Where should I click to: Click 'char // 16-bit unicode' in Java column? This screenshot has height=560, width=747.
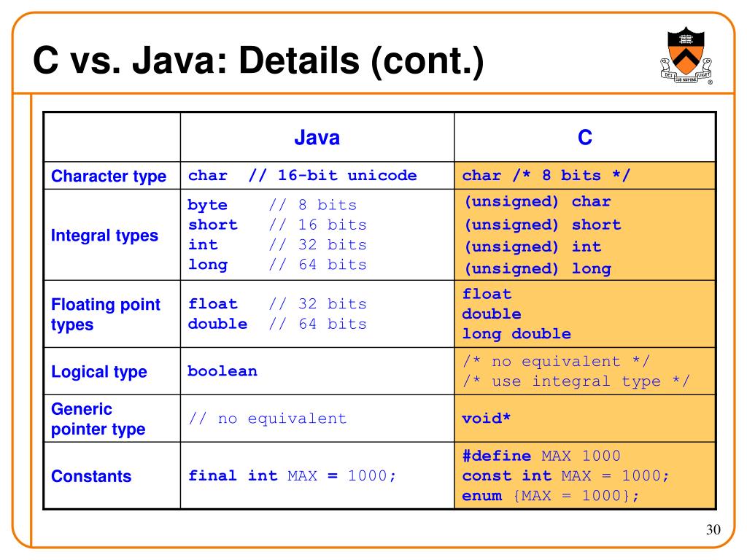[x=303, y=176]
